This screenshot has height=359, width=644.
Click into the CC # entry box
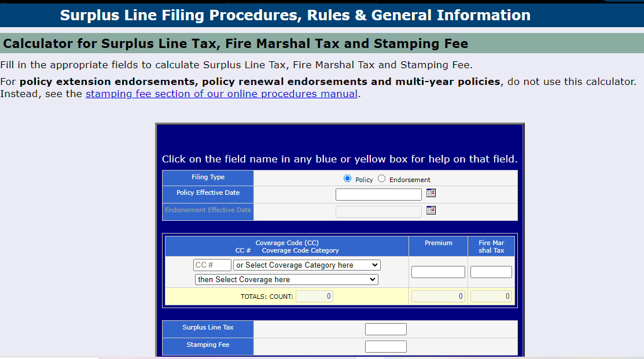(212, 265)
